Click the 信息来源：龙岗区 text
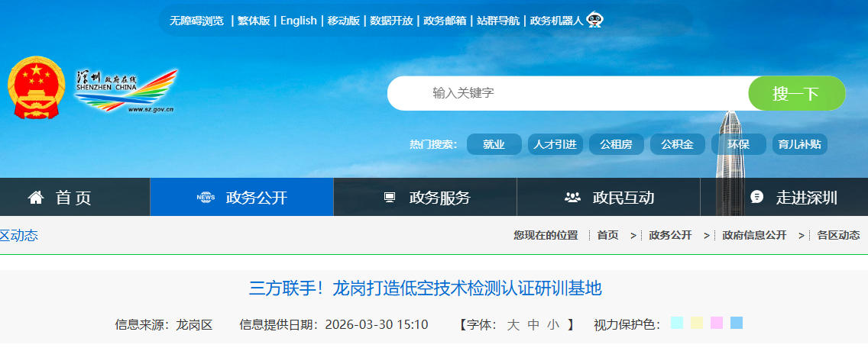The image size is (868, 351). click(164, 324)
